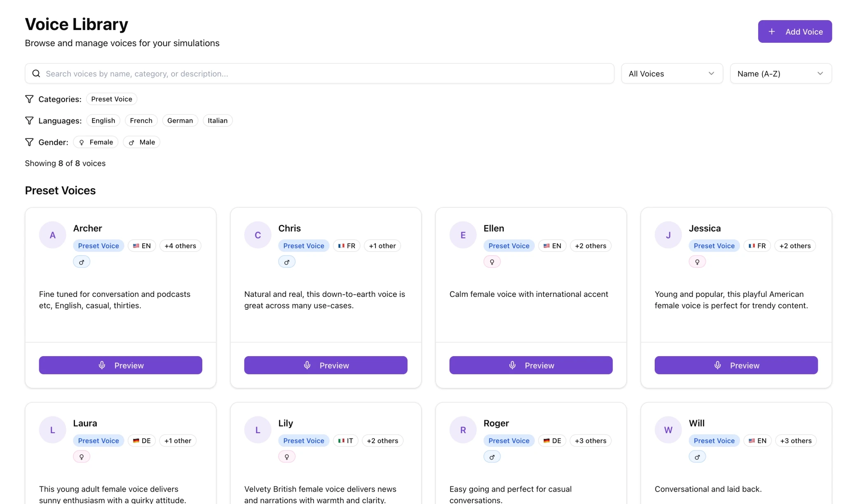Preview the Jessica voice

point(736,365)
